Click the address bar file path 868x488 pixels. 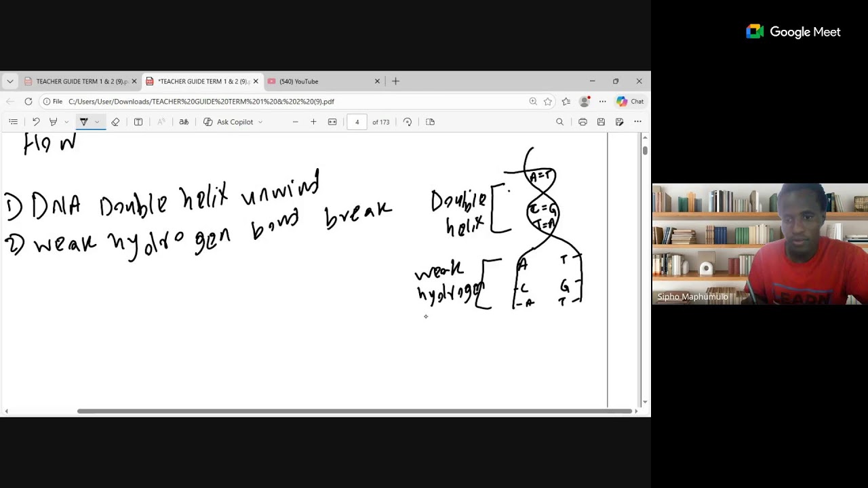pos(201,102)
